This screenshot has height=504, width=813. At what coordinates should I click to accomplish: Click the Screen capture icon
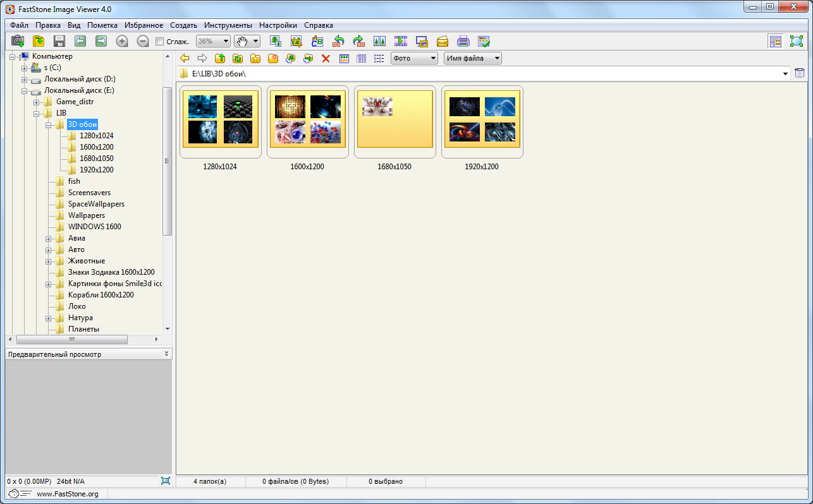(x=422, y=41)
